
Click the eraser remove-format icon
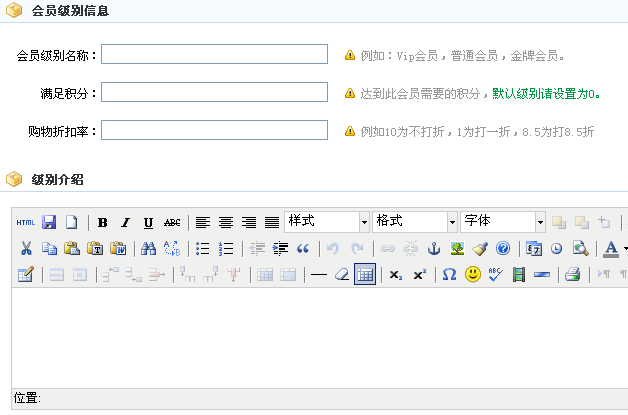click(x=342, y=274)
